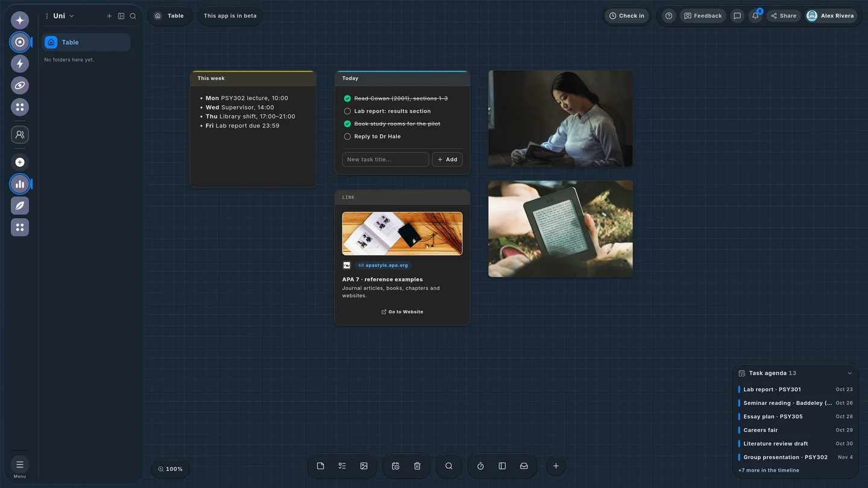Open the chat bubble icon in the header
This screenshot has height=488, width=868.
coord(737,16)
